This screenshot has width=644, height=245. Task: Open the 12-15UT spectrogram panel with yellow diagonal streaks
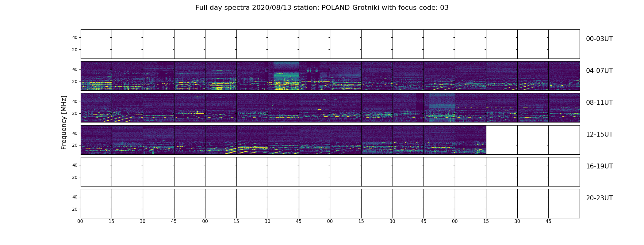tap(252, 140)
